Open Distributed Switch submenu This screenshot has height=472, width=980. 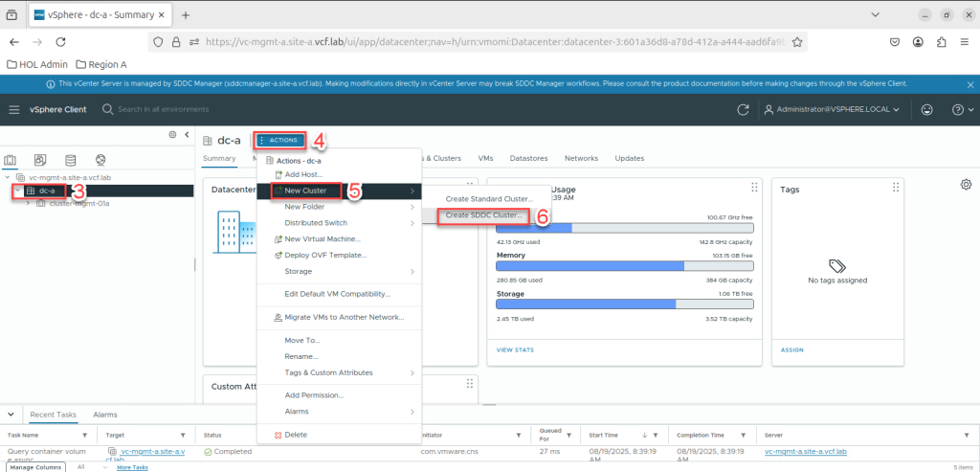click(x=340, y=222)
